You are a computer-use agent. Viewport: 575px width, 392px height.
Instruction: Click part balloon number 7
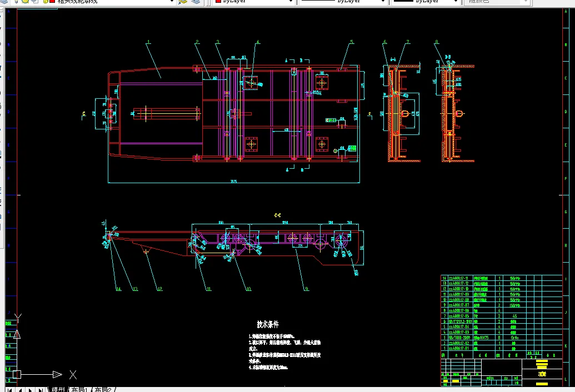pyautogui.click(x=408, y=42)
